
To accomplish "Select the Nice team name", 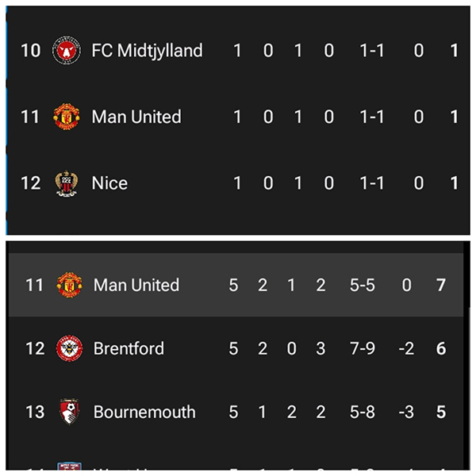I will 109,183.
